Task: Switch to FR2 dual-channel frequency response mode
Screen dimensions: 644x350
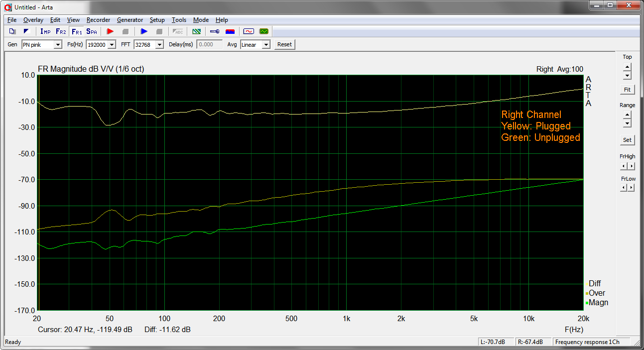Action: pyautogui.click(x=61, y=31)
